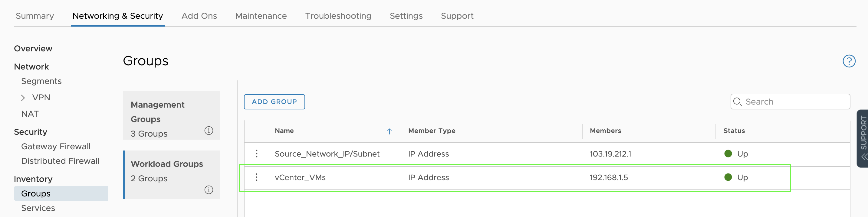This screenshot has width=868, height=217.
Task: Collapse the SUPPORT panel chevron
Action: (863, 157)
